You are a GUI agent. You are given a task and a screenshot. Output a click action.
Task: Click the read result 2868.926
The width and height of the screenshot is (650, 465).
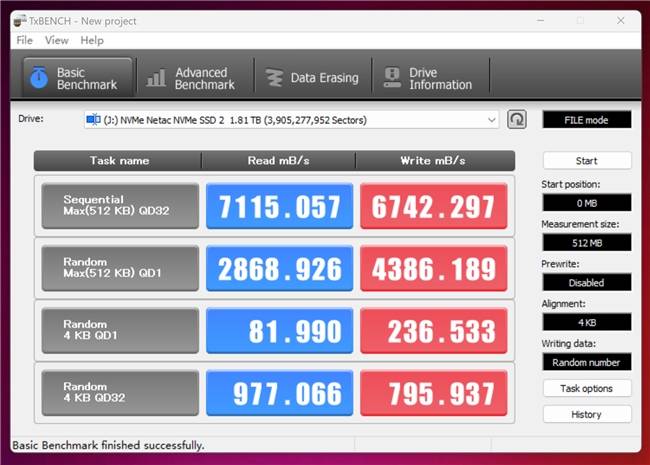coord(279,268)
